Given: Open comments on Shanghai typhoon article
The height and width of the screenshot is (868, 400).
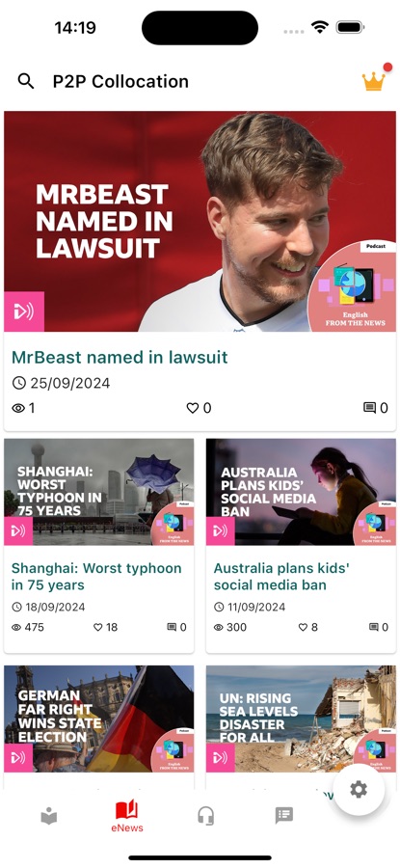Looking at the screenshot, I should point(172,627).
